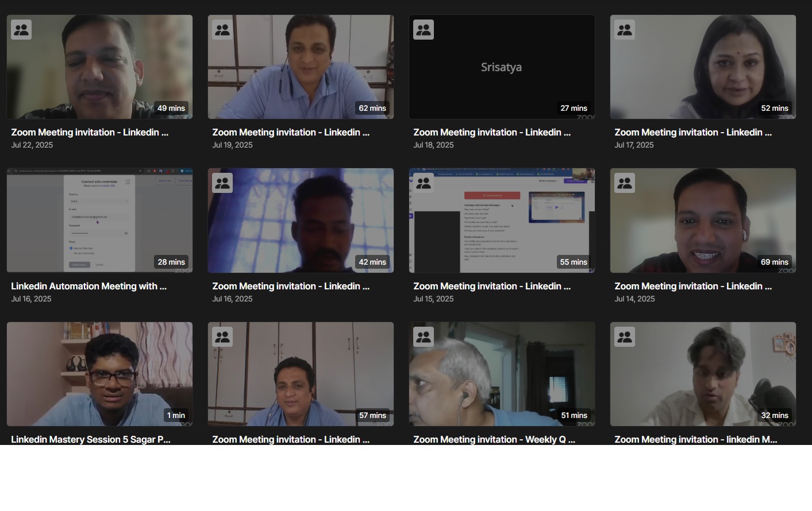Image resolution: width=812 pixels, height=511 pixels.
Task: Click the 69 mins duration badge
Action: (774, 262)
